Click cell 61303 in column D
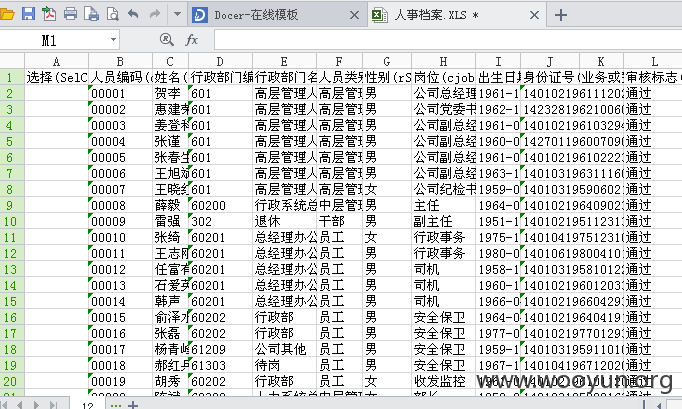 pos(221,365)
